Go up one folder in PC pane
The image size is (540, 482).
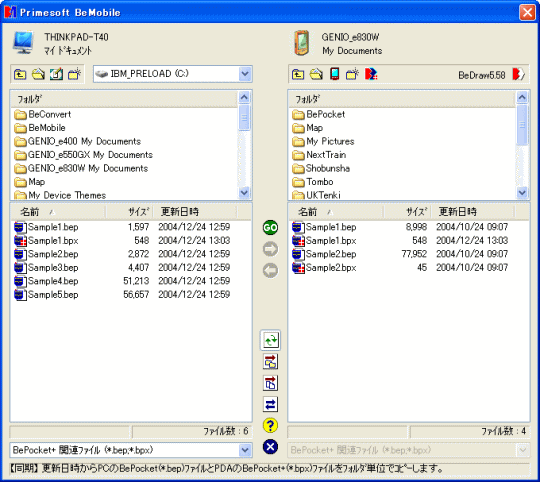(20, 74)
